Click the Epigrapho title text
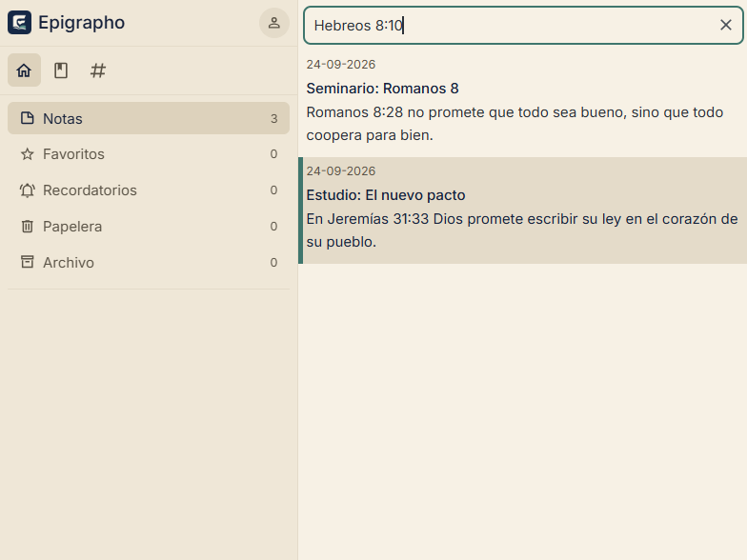 [x=82, y=23]
